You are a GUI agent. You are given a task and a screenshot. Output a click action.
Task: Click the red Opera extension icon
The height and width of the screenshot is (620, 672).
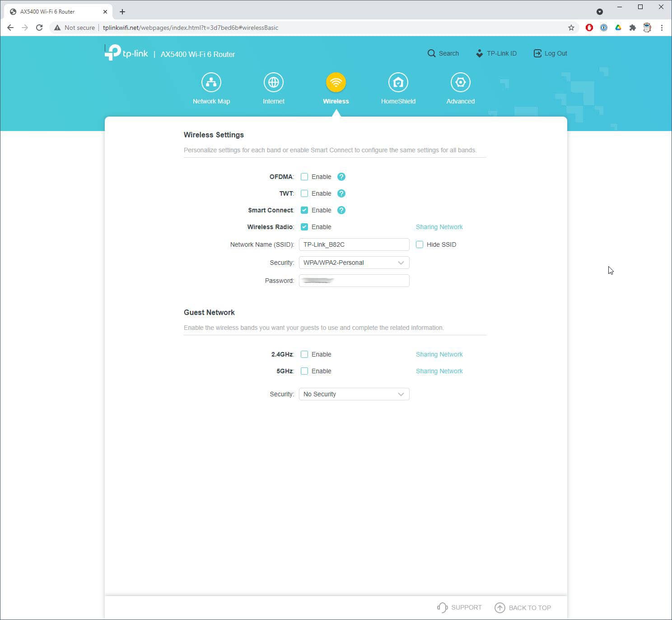click(589, 28)
